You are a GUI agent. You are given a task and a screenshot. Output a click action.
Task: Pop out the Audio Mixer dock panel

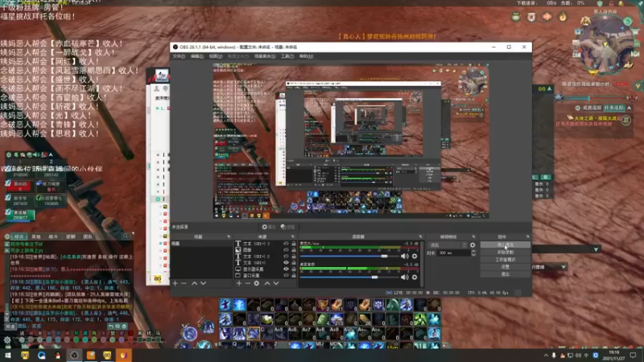pyautogui.click(x=420, y=237)
